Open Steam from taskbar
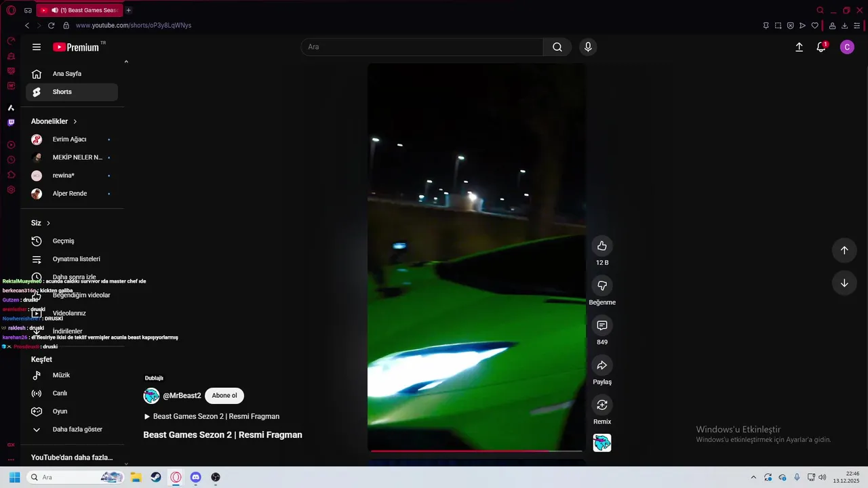This screenshot has height=488, width=868. tap(156, 477)
